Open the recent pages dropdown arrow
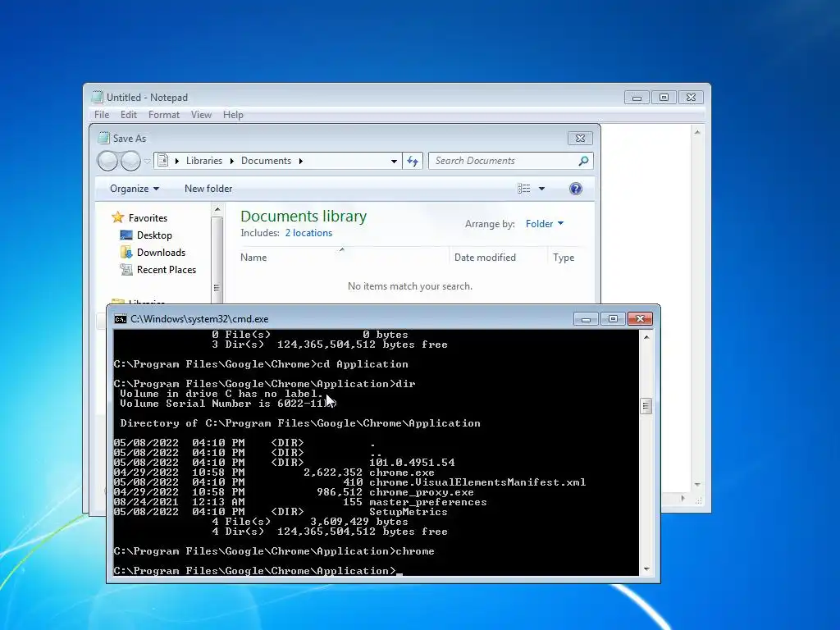 148,162
